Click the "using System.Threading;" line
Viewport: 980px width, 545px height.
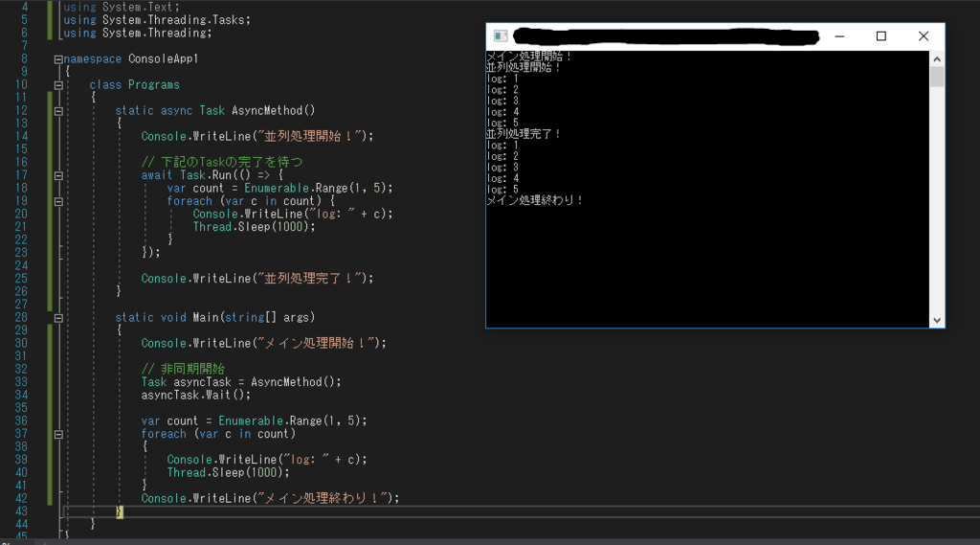click(x=138, y=33)
